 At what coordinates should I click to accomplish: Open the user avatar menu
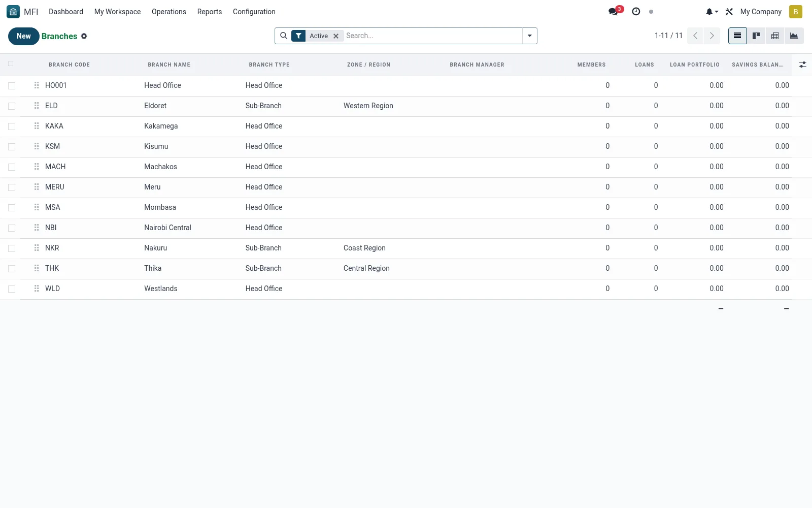pyautogui.click(x=795, y=12)
